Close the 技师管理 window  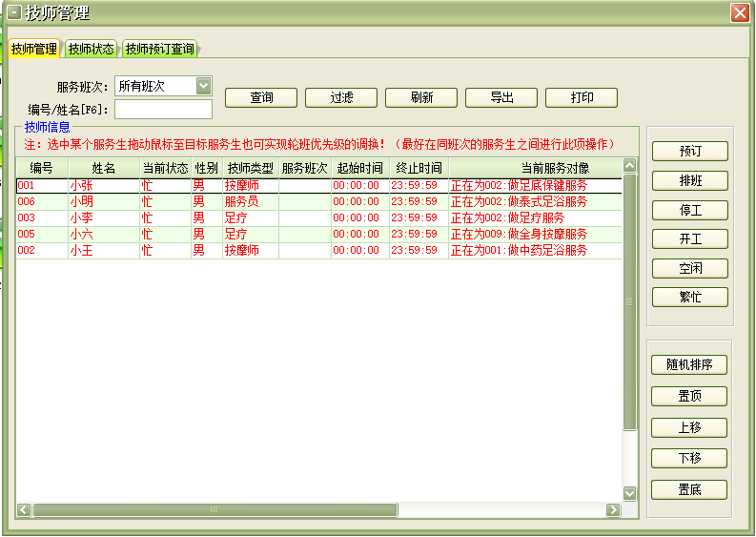pyautogui.click(x=740, y=13)
